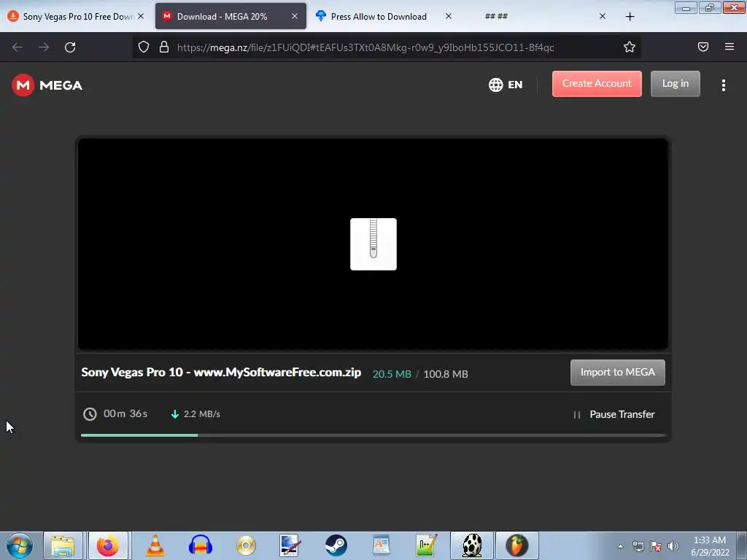
Task: Open the three-dot more options menu
Action: tap(723, 85)
